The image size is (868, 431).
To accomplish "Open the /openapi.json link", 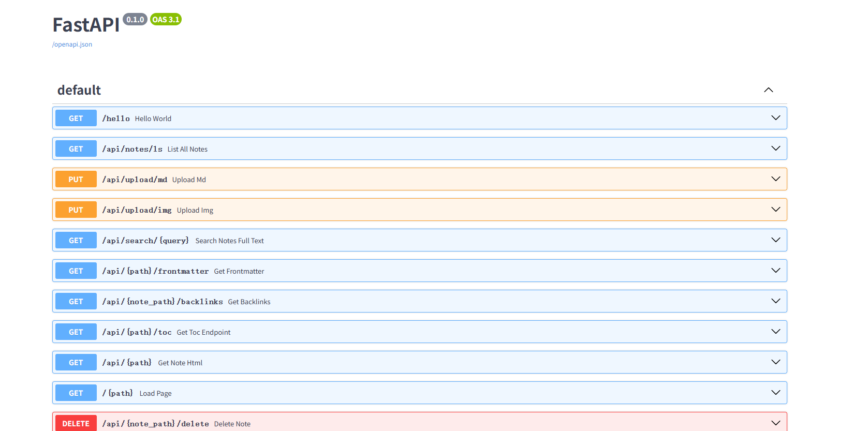I will 72,44.
